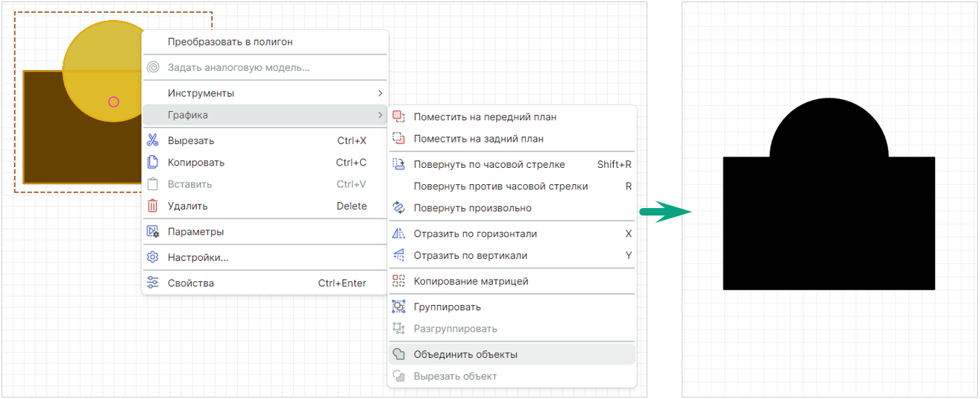The width and height of the screenshot is (980, 399).
Task: Click the gear icon beside Настройки
Action: pos(153,257)
